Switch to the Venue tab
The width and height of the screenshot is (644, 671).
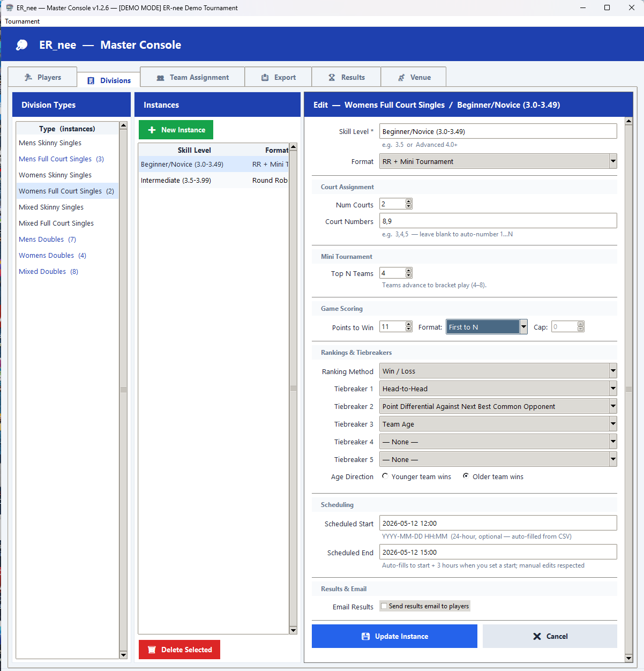click(414, 77)
